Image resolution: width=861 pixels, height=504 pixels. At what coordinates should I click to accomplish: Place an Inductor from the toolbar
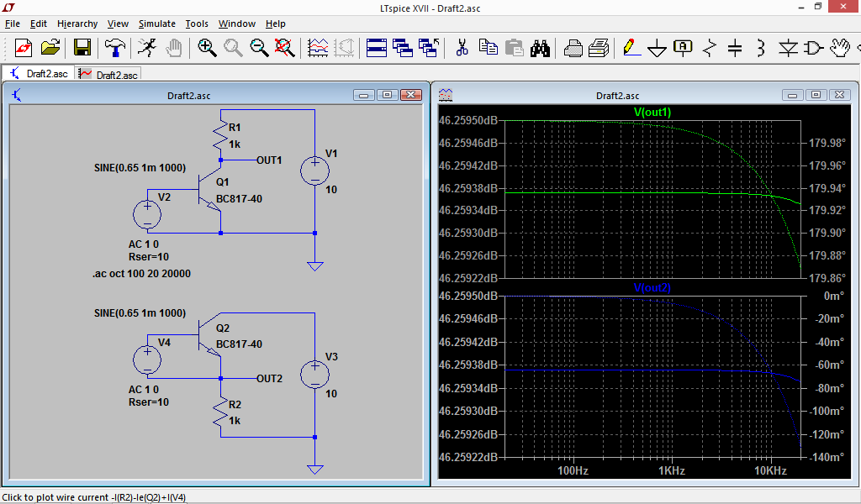tap(761, 48)
